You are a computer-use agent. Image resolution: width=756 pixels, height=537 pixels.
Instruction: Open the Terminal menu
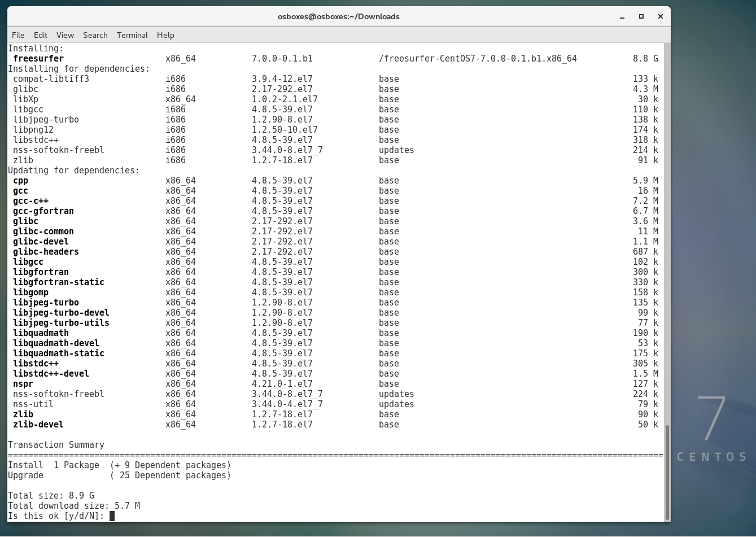coord(132,35)
